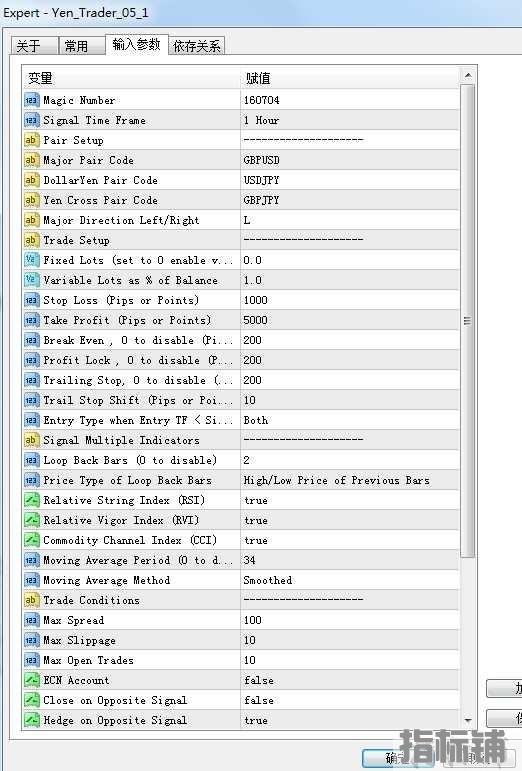Click the boolean icon beside Commodity Channel Index
The image size is (522, 771).
coord(31,540)
